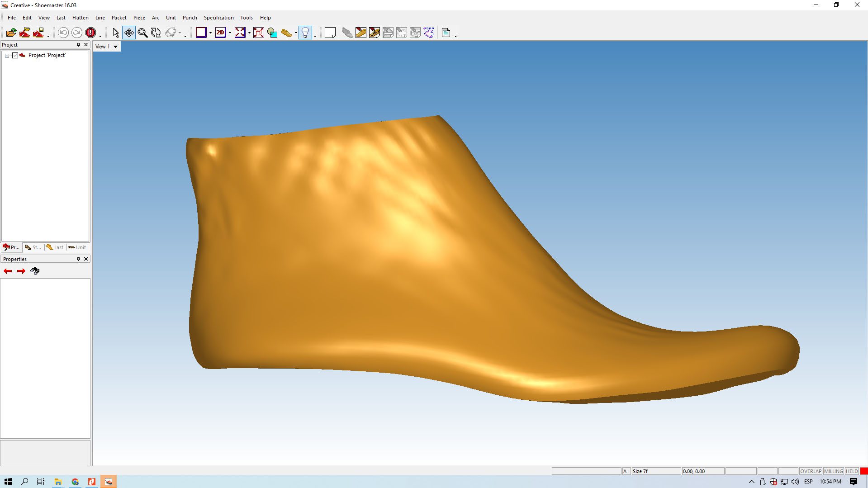Click the zoom-to-fit extents icon
Screen dimensions: 868x488
(x=240, y=33)
